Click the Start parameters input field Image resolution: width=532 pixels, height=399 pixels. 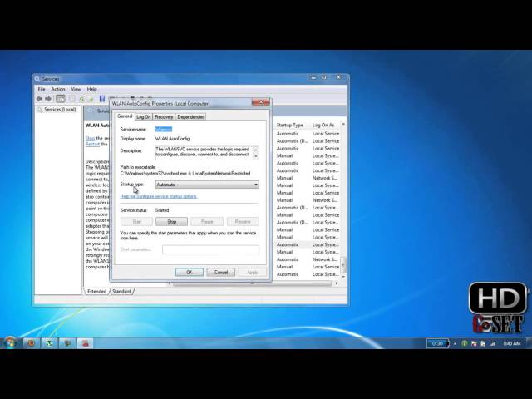coord(210,249)
